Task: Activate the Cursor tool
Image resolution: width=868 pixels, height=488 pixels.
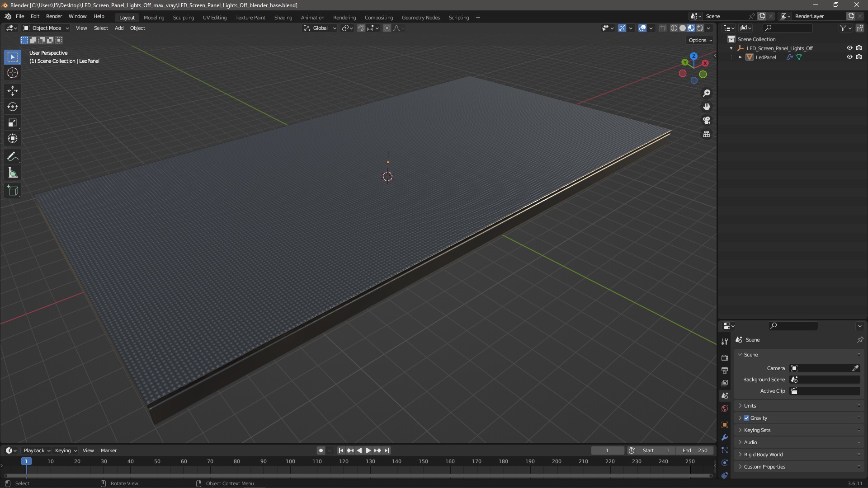Action: point(13,73)
